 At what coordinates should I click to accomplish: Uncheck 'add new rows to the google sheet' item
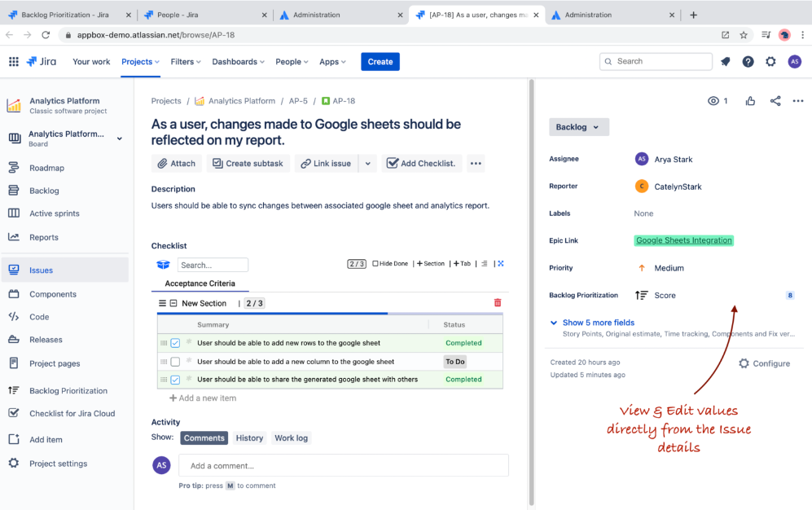click(175, 343)
